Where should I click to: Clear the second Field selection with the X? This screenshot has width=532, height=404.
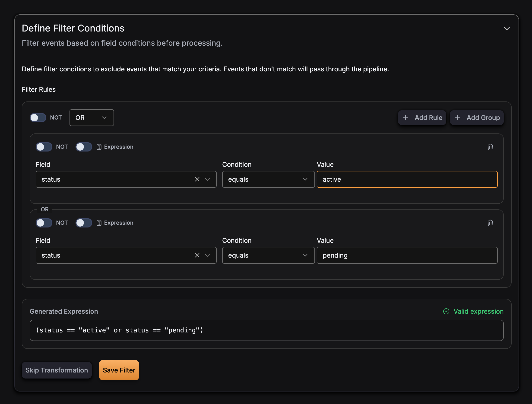[x=197, y=255]
